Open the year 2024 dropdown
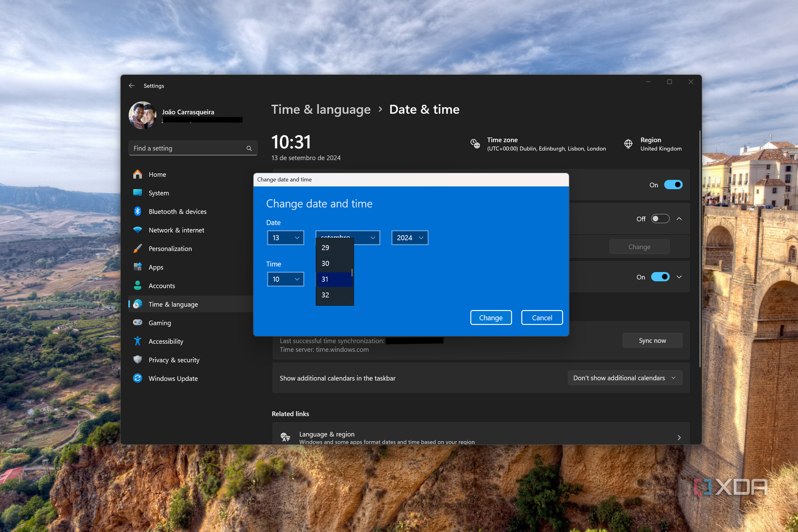Screen dimensions: 798x532 (409, 237)
